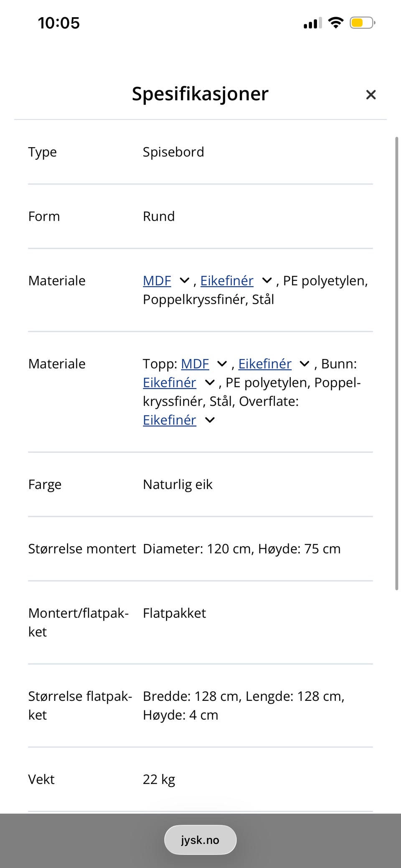Tap the jysk.no address pill
Screen dimensions: 401x868
200,840
